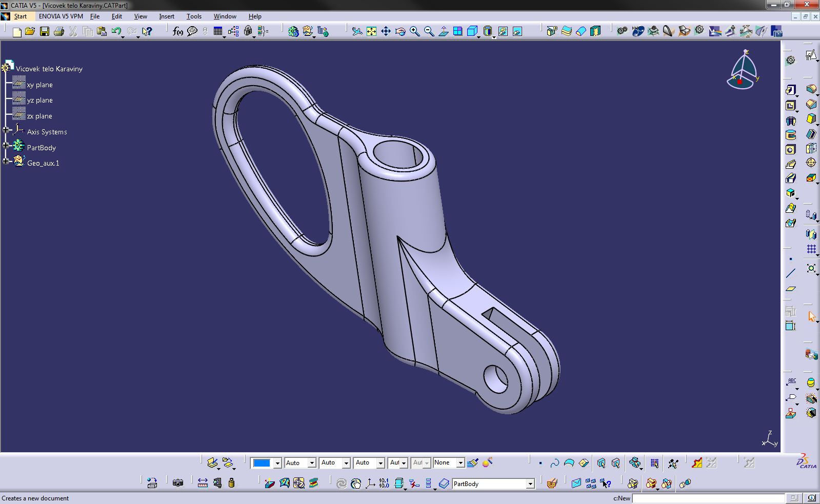
Task: Open the View menu
Action: coord(141,16)
